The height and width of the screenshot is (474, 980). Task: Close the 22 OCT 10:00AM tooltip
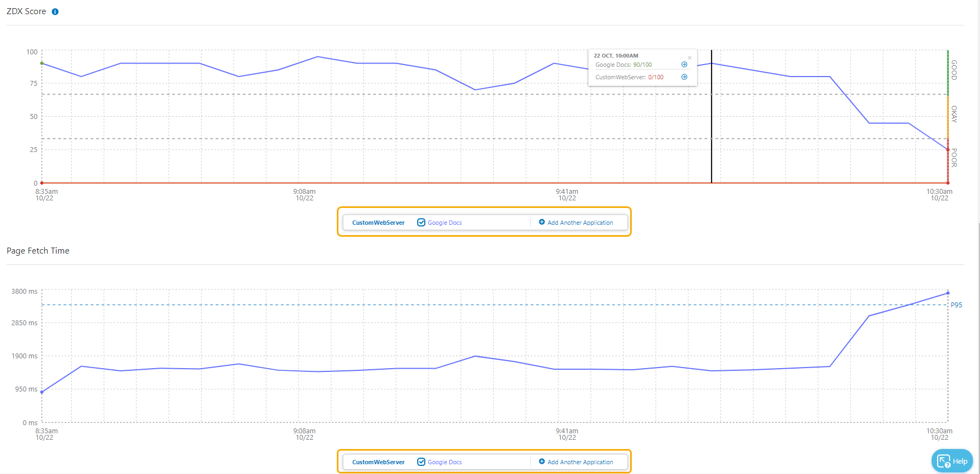point(689,58)
